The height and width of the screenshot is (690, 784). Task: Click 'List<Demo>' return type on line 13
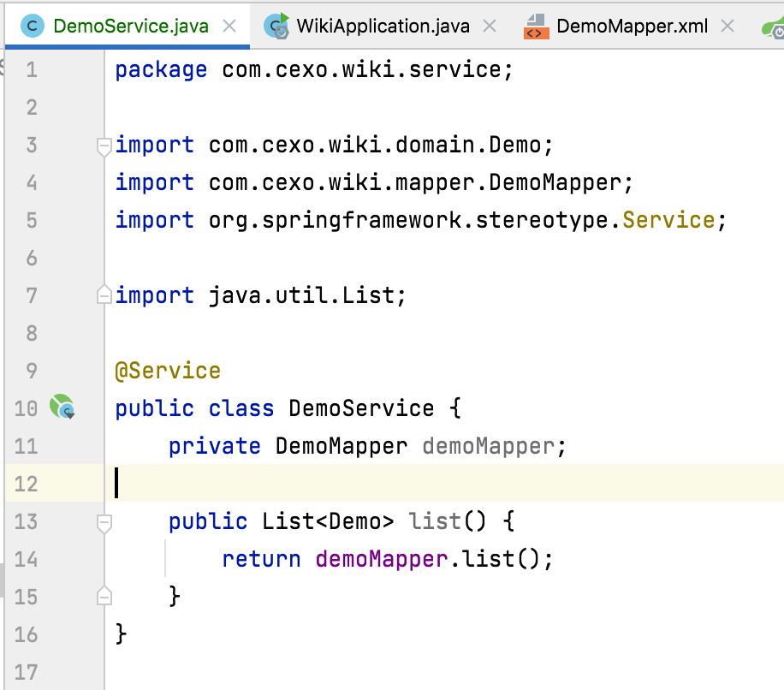328,521
